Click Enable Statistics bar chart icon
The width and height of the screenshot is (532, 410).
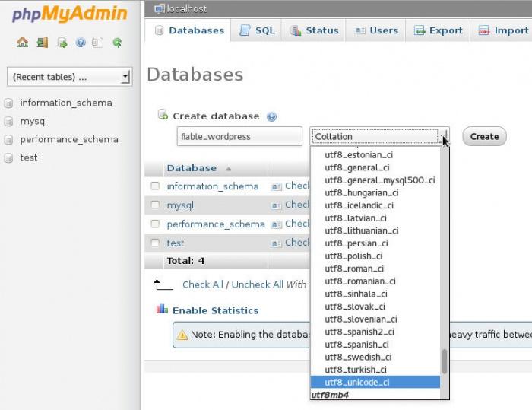click(x=162, y=308)
